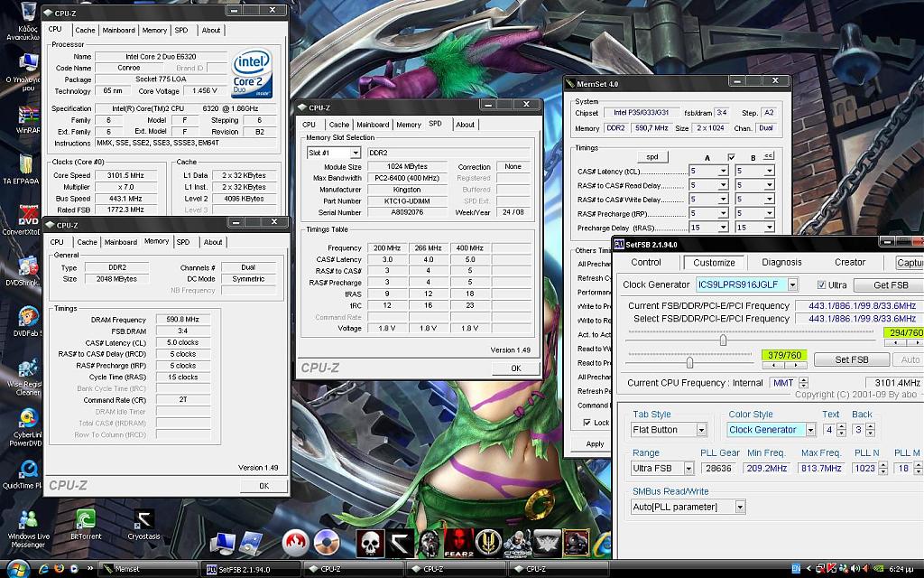Image resolution: width=924 pixels, height=578 pixels.
Task: Click the PLL N stepper arrows
Action: [882, 469]
